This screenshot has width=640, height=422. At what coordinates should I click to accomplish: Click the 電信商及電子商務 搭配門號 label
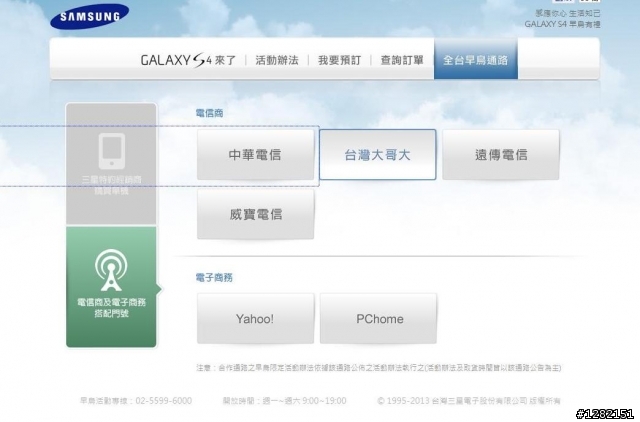pyautogui.click(x=111, y=308)
